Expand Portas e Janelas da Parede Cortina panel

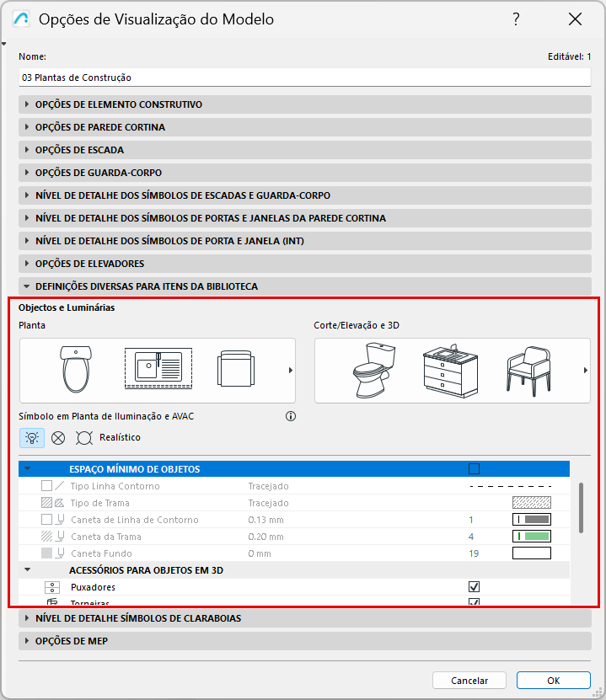coord(305,218)
